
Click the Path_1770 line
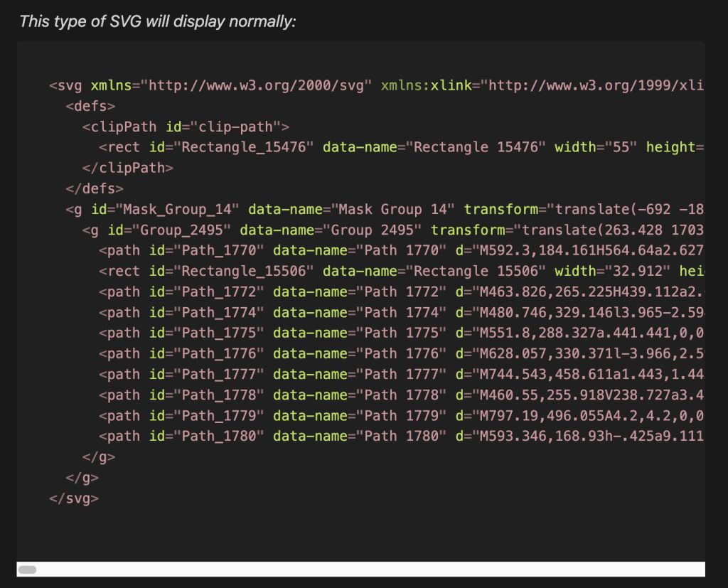(x=402, y=250)
